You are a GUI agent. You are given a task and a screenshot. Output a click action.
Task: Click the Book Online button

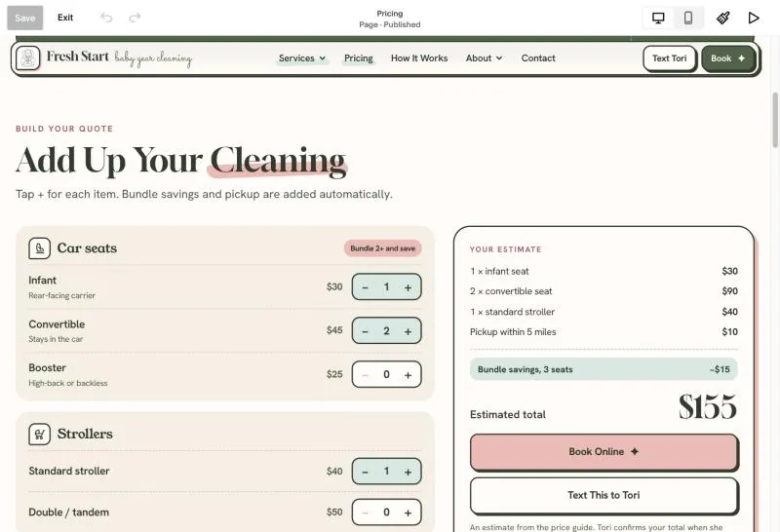(x=604, y=451)
